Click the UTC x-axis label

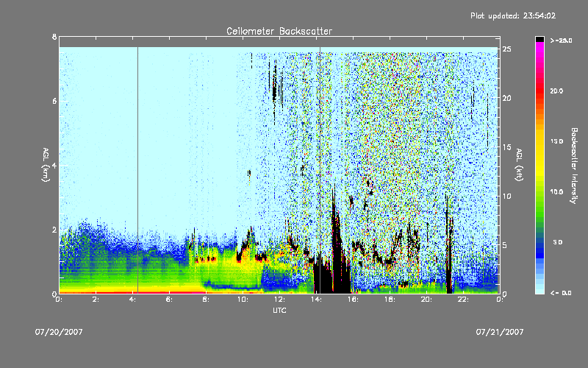pos(279,310)
